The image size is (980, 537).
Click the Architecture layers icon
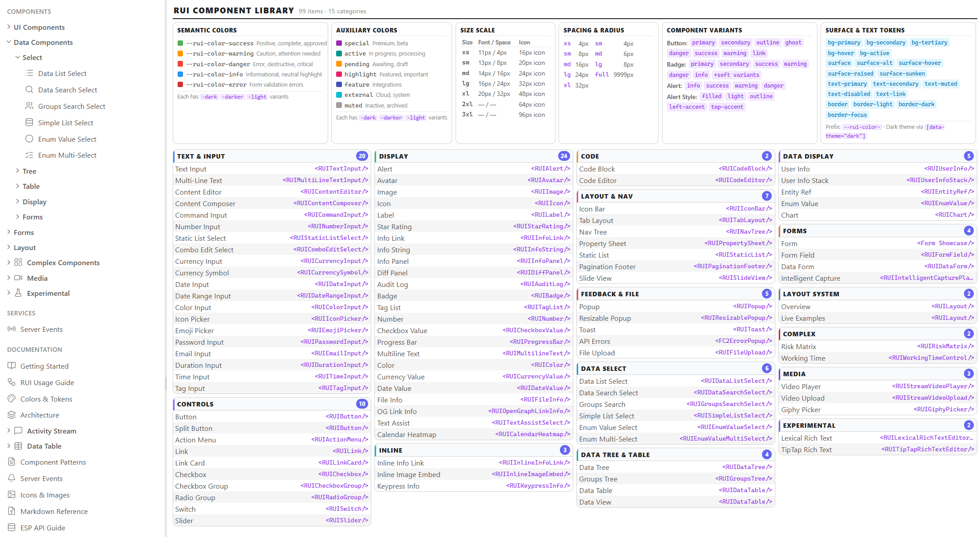click(x=12, y=415)
